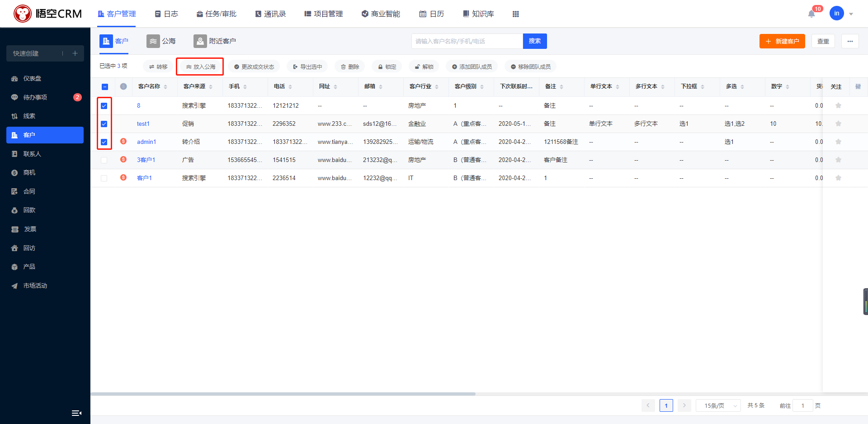The image size is (868, 424).
Task: Expand the user account dropdown arrow
Action: point(851,14)
